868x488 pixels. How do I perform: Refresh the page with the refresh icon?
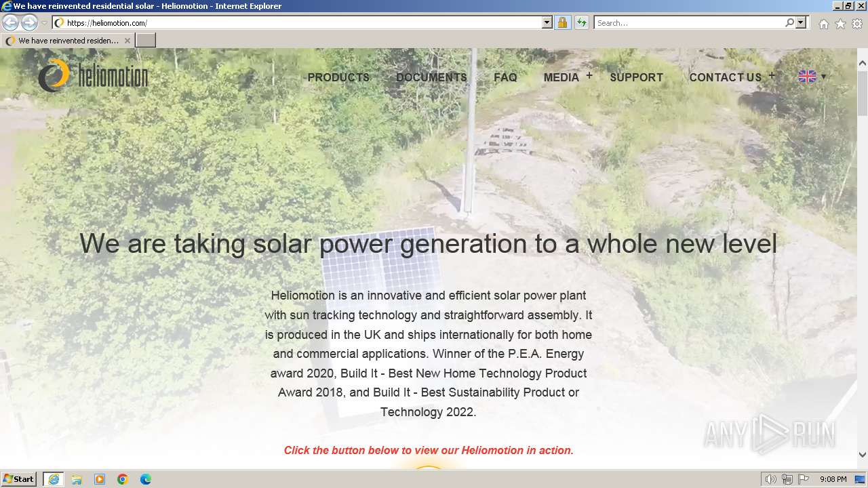tap(582, 22)
